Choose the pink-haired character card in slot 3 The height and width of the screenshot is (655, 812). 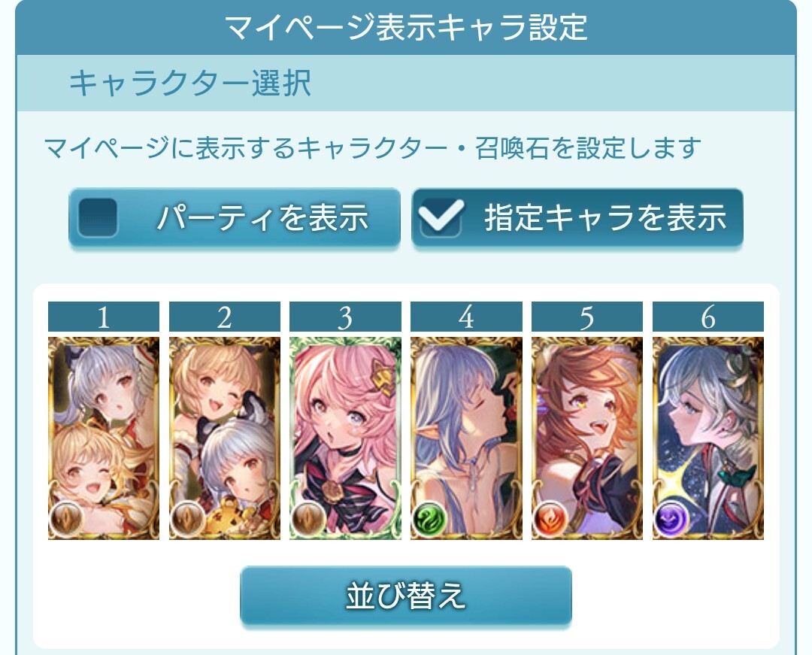pos(345,438)
